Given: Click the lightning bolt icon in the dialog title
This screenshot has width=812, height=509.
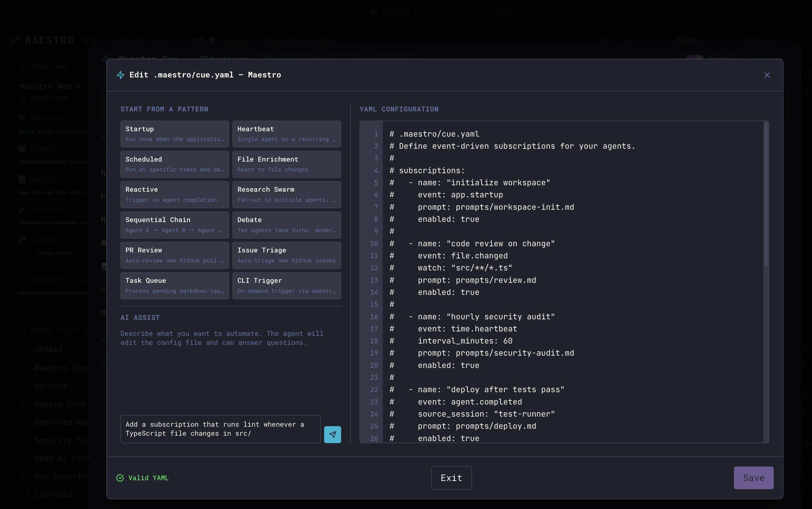Looking at the screenshot, I should (120, 75).
